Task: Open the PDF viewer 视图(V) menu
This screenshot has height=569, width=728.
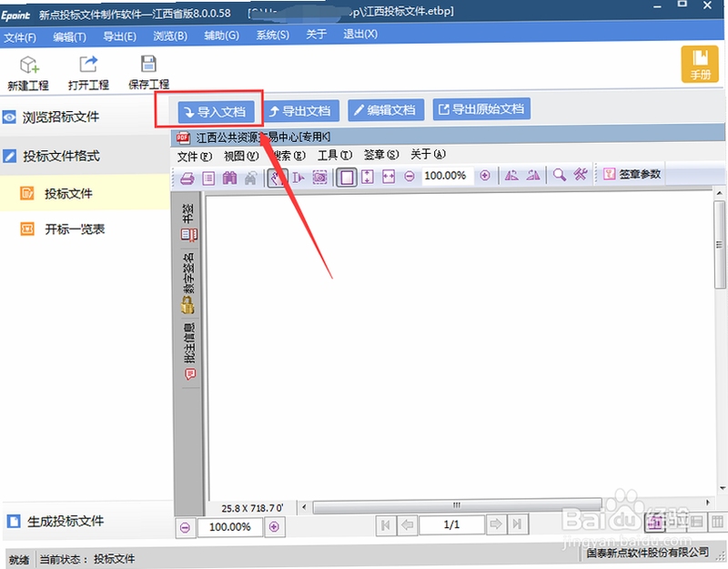Action: 241,156
